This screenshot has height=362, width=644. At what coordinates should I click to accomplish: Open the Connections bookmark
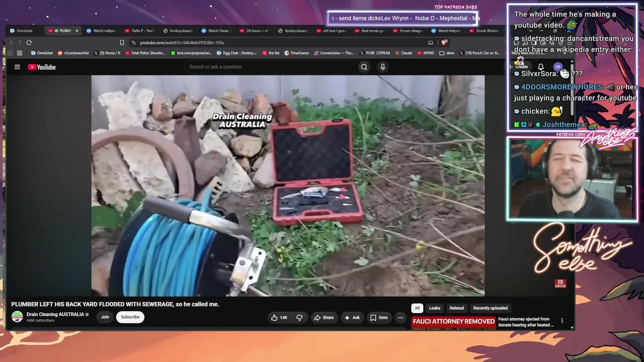point(334,53)
